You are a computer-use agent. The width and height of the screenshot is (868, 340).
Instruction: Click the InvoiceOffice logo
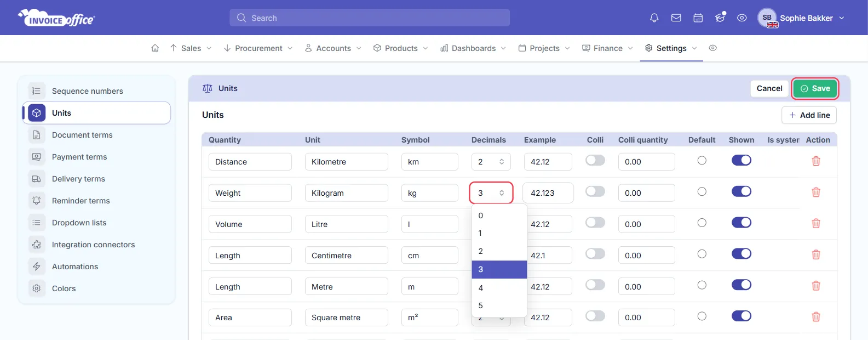coord(56,18)
